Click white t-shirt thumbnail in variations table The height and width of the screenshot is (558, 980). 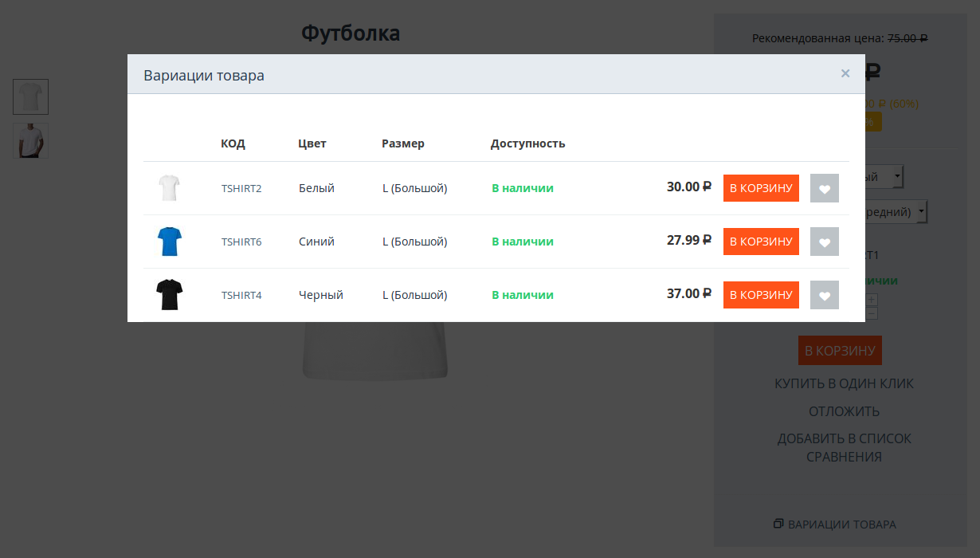(169, 188)
